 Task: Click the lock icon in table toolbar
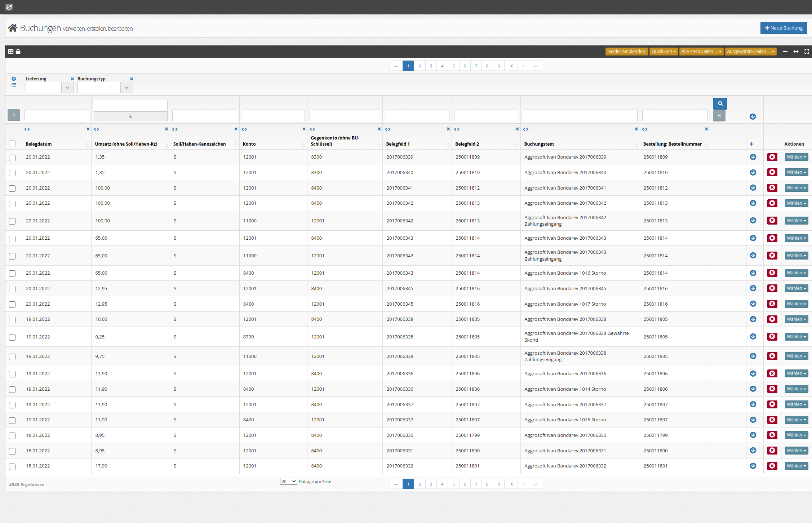tap(18, 52)
